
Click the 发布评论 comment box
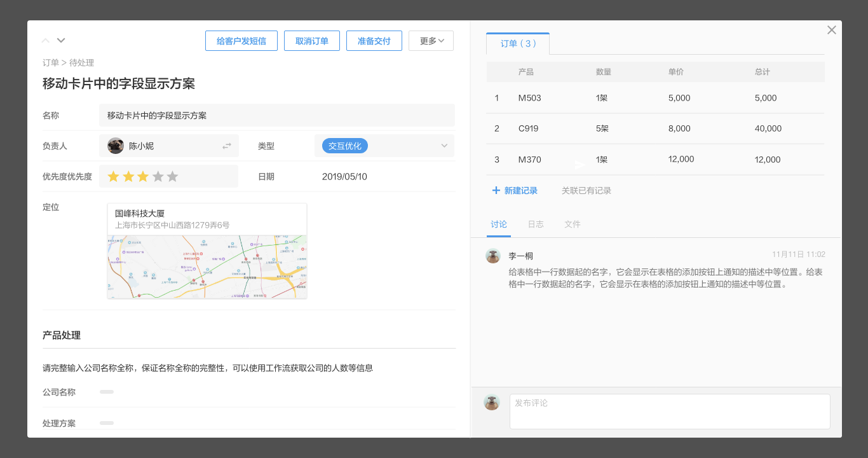[x=670, y=412]
